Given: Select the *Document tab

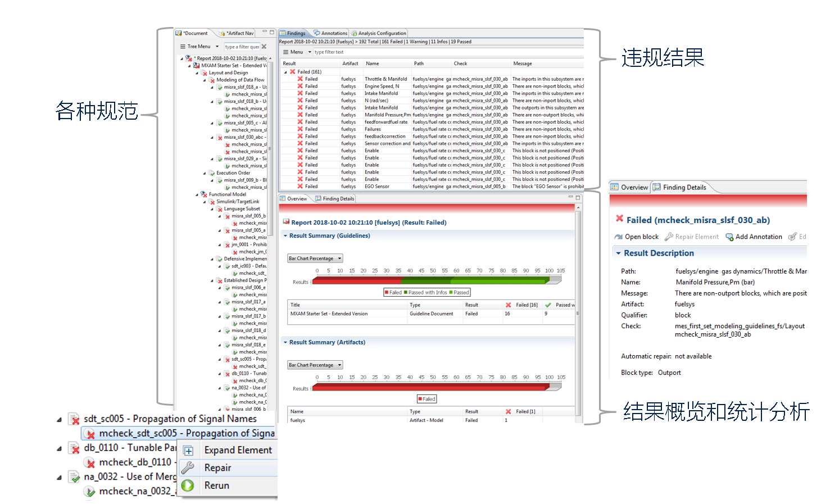Looking at the screenshot, I should click(192, 33).
